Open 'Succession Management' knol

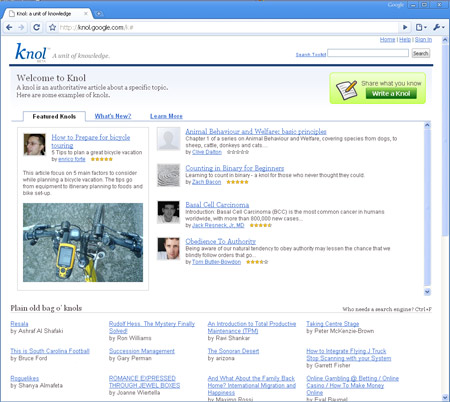pos(142,351)
